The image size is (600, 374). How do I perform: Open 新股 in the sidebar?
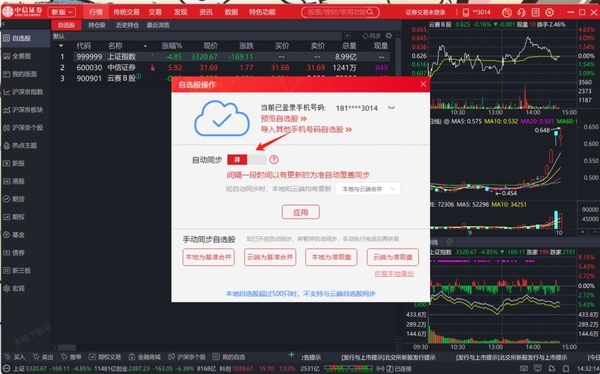(15, 163)
